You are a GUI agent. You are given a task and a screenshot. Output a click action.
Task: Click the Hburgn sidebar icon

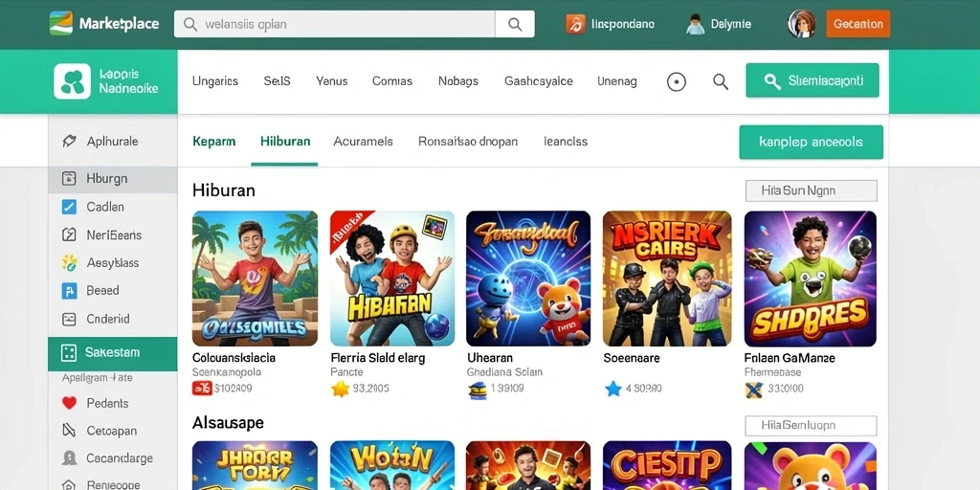[x=69, y=179]
